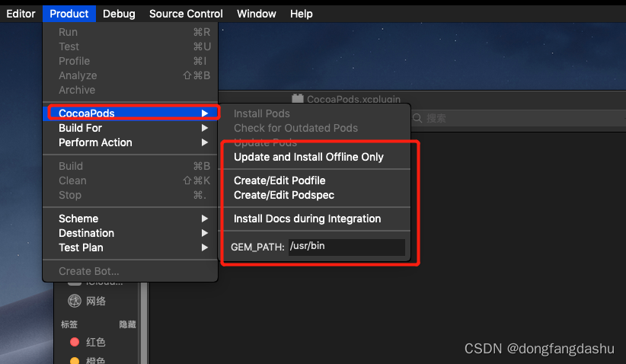Toggle Install Docs during Integration
Viewport: 626px width, 364px height.
pos(315,219)
